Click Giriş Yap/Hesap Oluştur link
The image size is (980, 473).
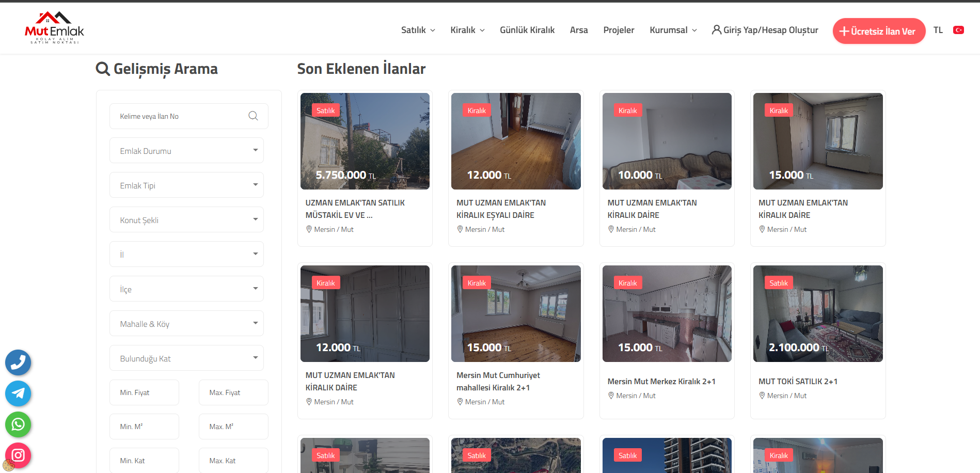pyautogui.click(x=765, y=30)
